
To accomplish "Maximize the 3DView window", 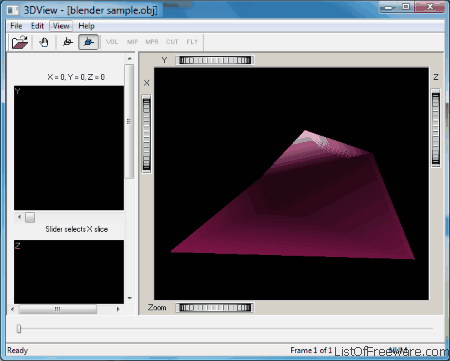I will tap(406, 7).
